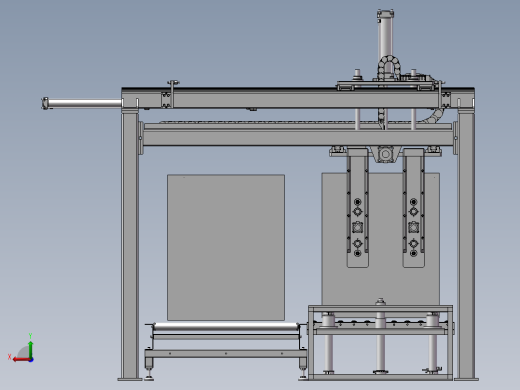Select the tall vertical cylinder on top

click(x=385, y=37)
